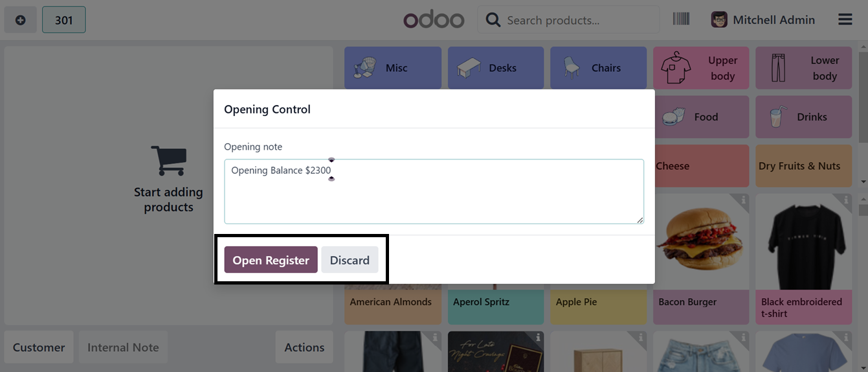Screen dimensions: 868x372
Task: Open the hamburger menu icon
Action: click(845, 19)
